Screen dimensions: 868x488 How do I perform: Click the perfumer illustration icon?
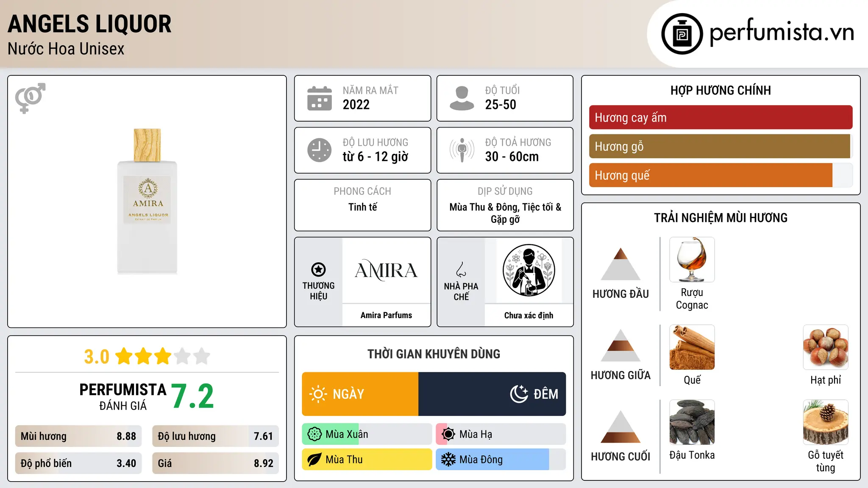click(529, 270)
